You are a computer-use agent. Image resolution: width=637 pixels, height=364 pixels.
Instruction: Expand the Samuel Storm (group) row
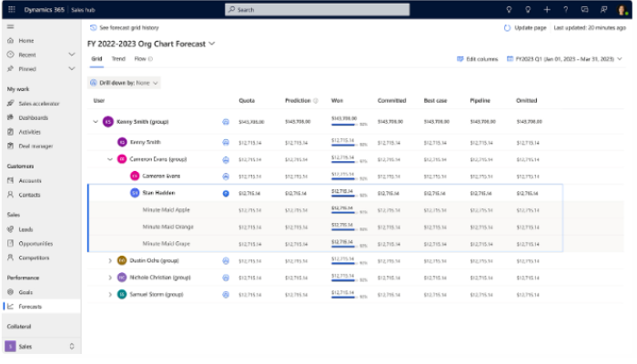point(110,294)
